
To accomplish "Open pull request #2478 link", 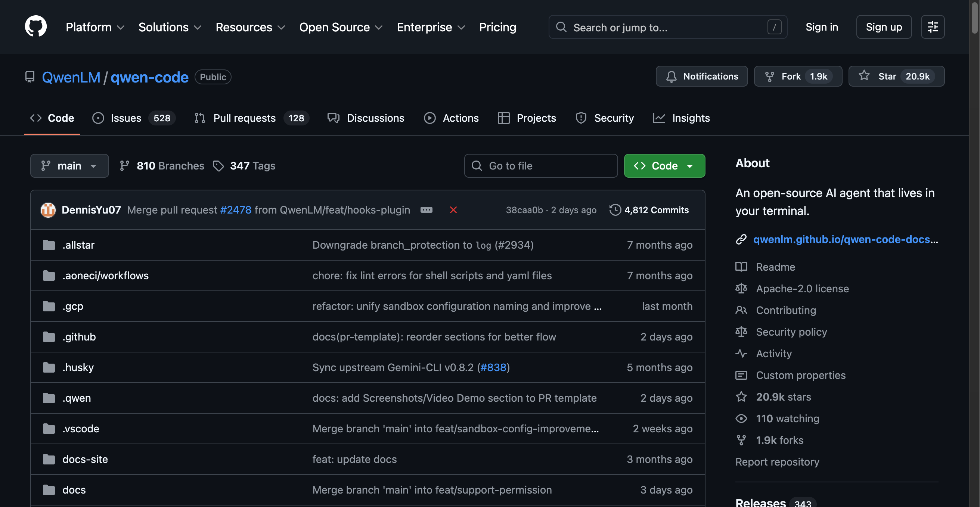I will click(x=236, y=210).
